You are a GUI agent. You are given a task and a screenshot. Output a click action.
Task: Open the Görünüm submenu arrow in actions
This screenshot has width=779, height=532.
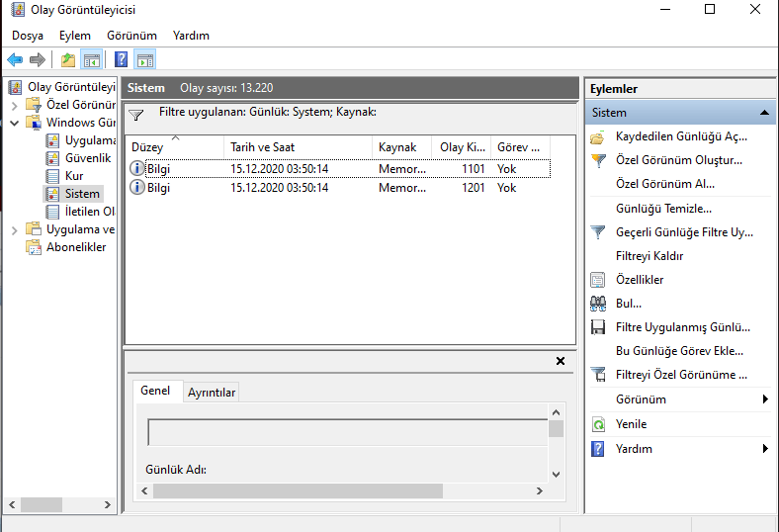pyautogui.click(x=765, y=399)
